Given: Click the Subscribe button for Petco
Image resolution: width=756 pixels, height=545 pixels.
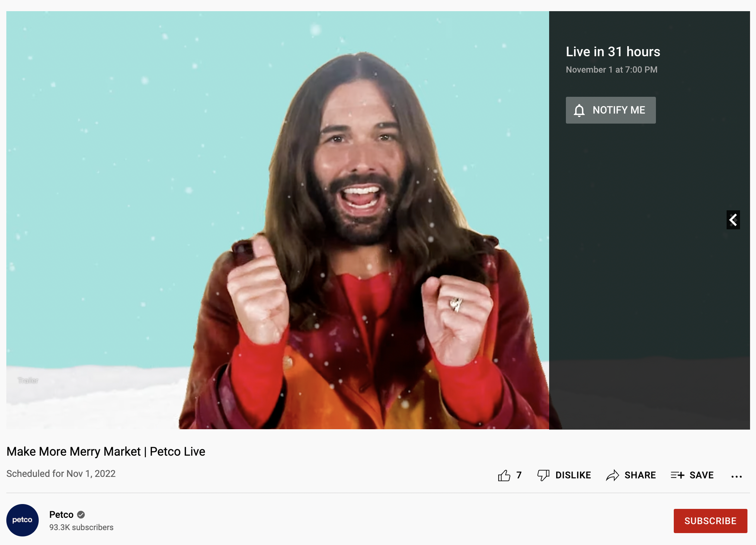Looking at the screenshot, I should click(x=711, y=520).
